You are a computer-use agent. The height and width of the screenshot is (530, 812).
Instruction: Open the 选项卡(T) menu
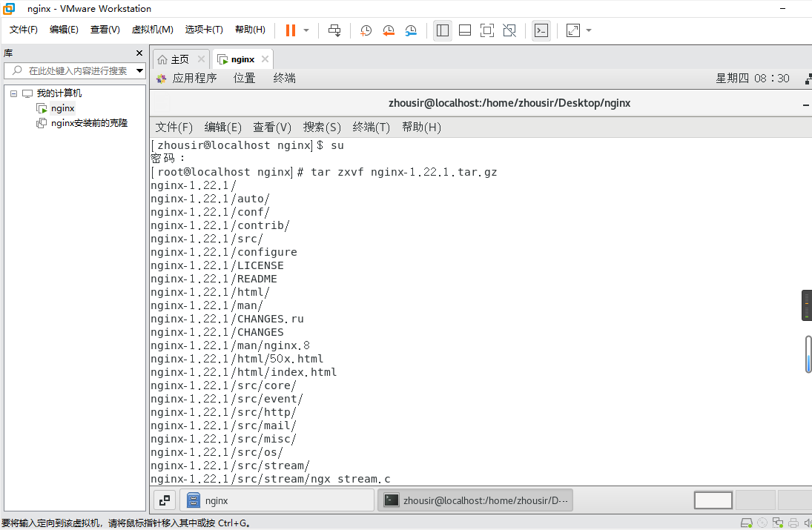pyautogui.click(x=204, y=30)
